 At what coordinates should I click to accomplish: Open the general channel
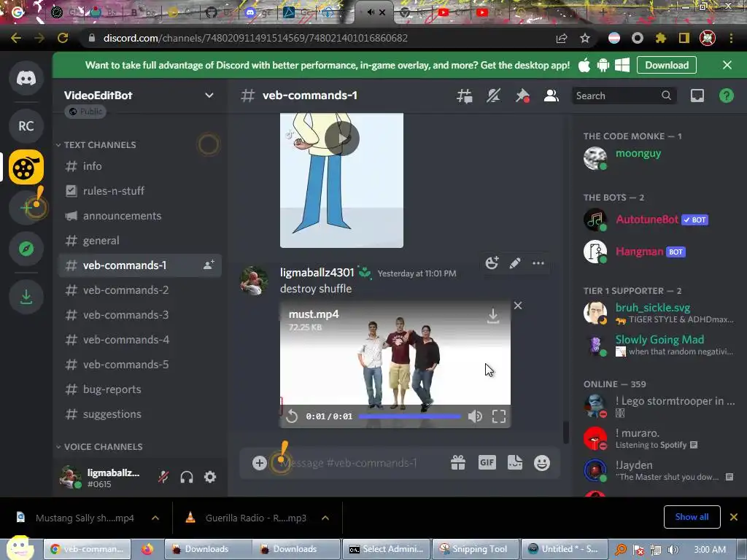139,241
